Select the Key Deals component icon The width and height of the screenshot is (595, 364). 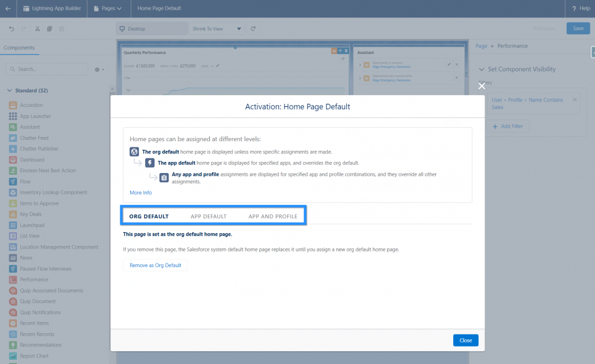(13, 214)
